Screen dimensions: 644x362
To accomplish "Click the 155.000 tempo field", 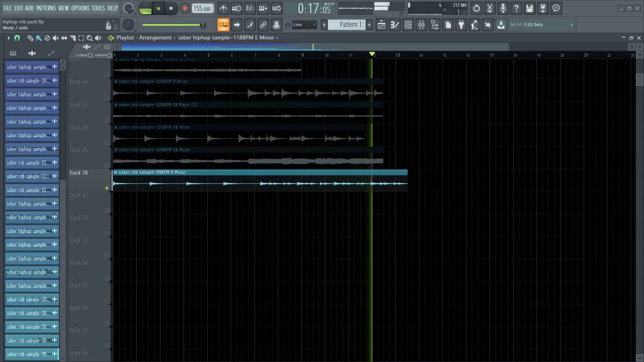I will tap(202, 9).
